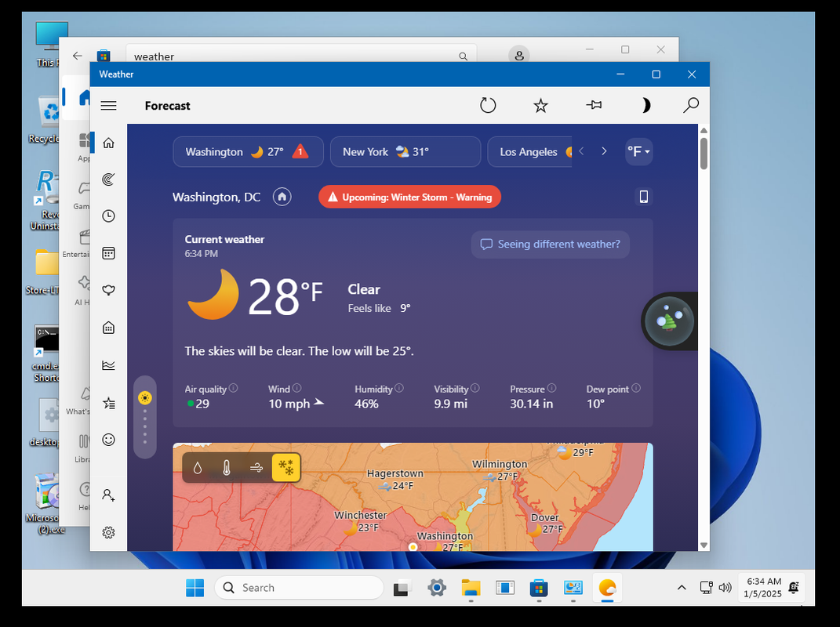Screen dimensions: 840x627
Task: Click the scrollbar down arrow
Action: pos(704,545)
